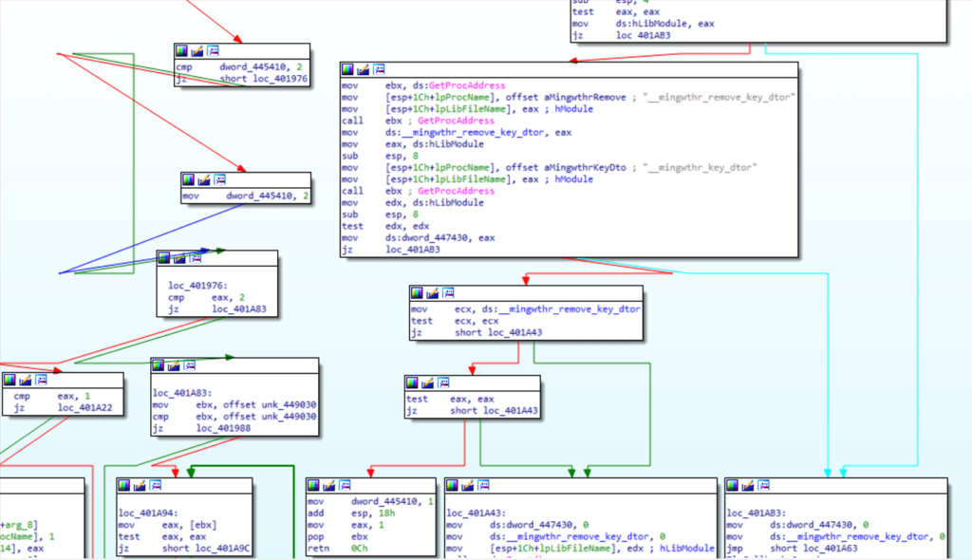Viewport: 972px width, 560px height.
Task: Click pencil icon on loc_401A83 node
Action: (x=175, y=365)
